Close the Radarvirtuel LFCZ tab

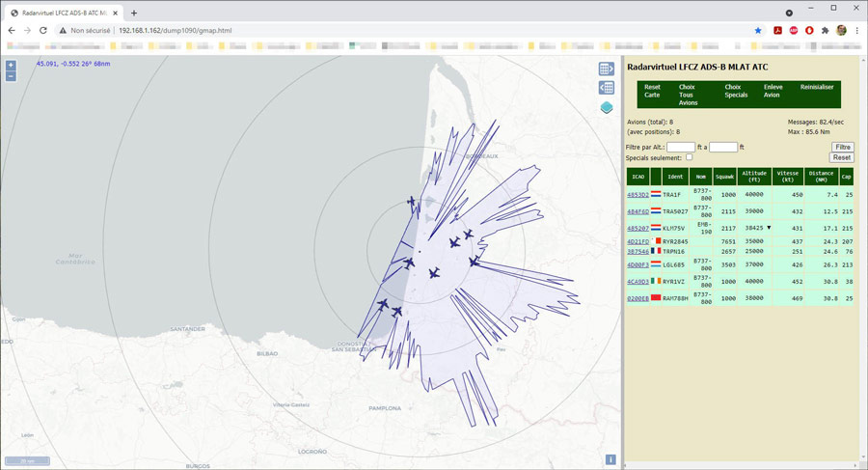coord(115,13)
